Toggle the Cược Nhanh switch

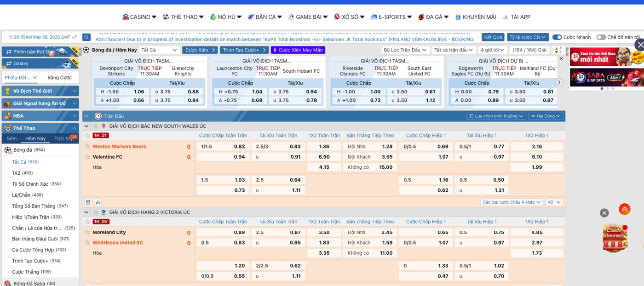557,37
